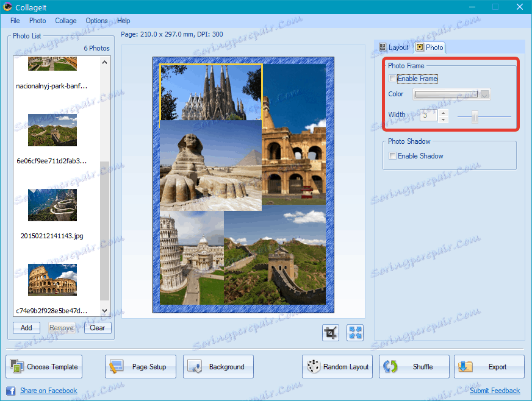The width and height of the screenshot is (532, 401).
Task: Switch to the Layout tab
Action: (x=394, y=48)
